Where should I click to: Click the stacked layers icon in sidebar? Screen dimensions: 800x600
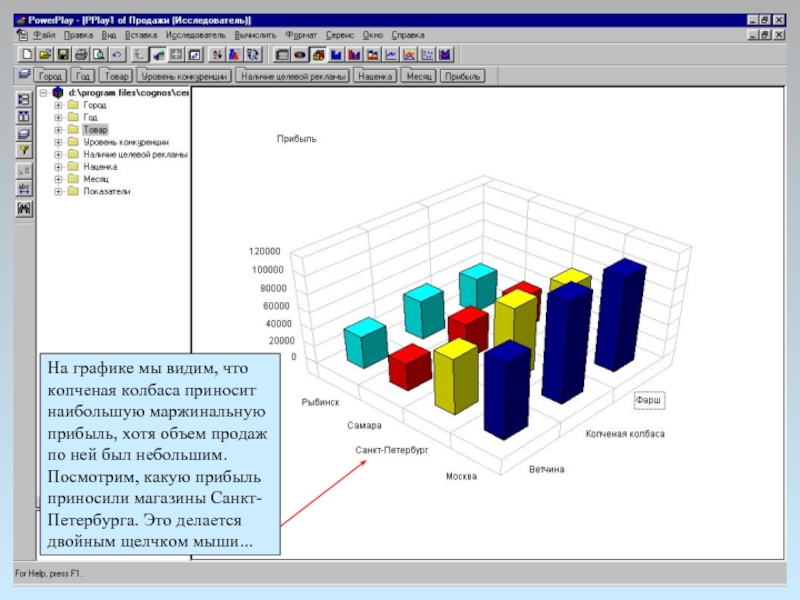[25, 133]
